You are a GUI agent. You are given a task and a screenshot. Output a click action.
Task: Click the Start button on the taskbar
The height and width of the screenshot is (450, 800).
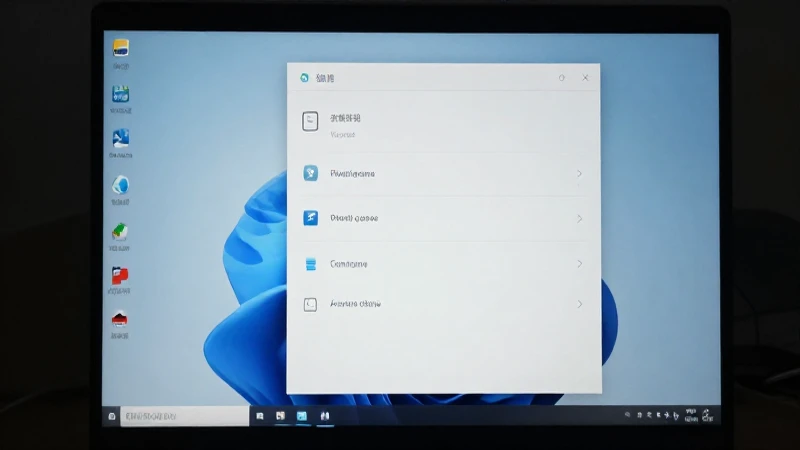click(112, 416)
